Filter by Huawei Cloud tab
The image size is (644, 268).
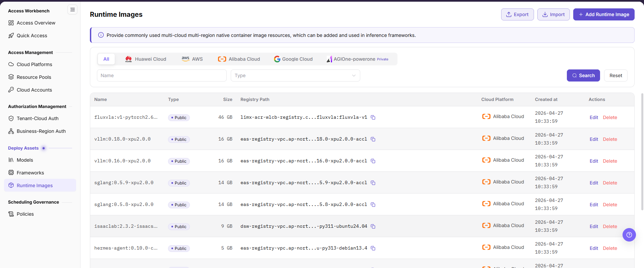pos(146,59)
